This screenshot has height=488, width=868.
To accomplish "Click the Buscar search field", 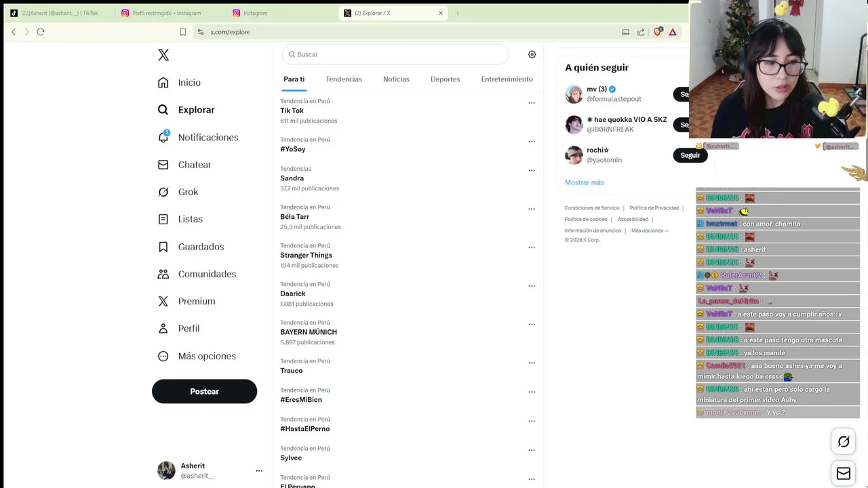I will point(395,54).
